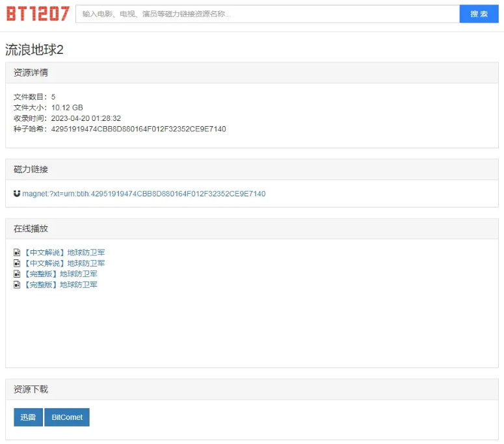
Task: Click the 磁力链接 panel header
Action: pyautogui.click(x=252, y=169)
